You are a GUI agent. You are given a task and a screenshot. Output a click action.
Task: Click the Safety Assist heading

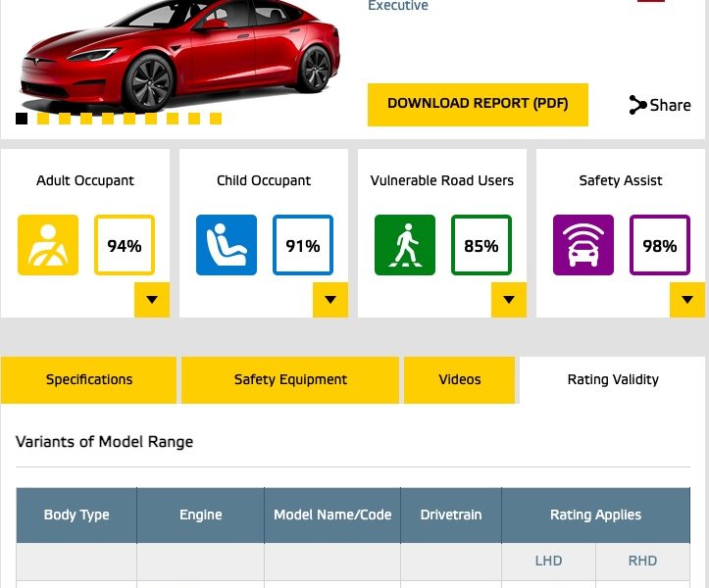pyautogui.click(x=621, y=180)
